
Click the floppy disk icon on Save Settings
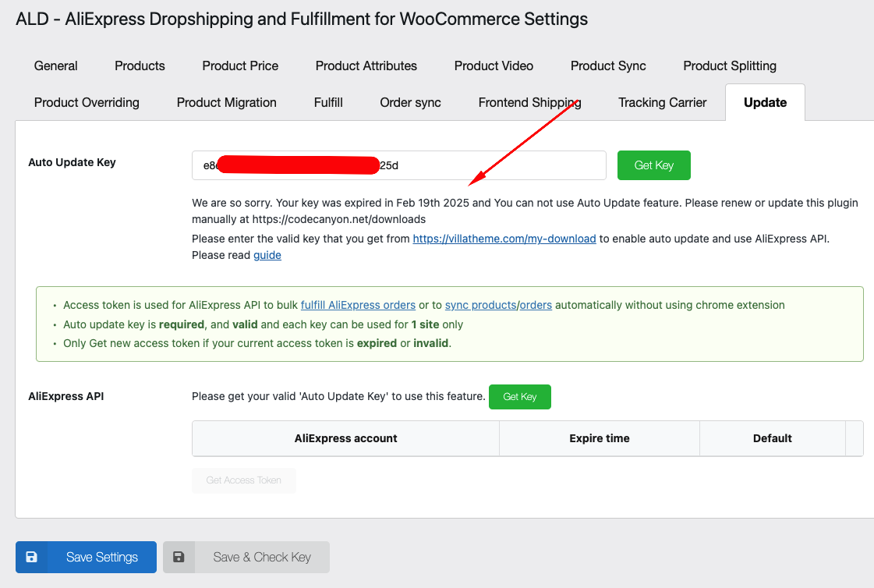32,557
